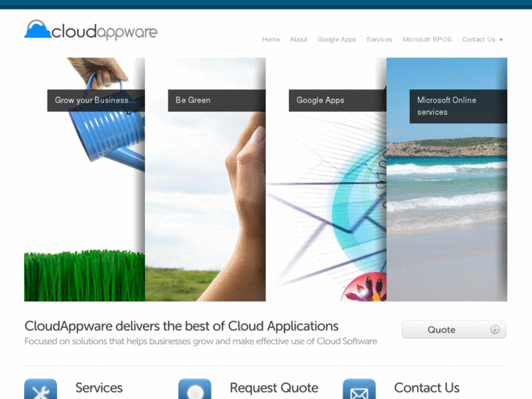Image resolution: width=532 pixels, height=399 pixels.
Task: Select the Be Green slide label
Action: pyautogui.click(x=217, y=100)
